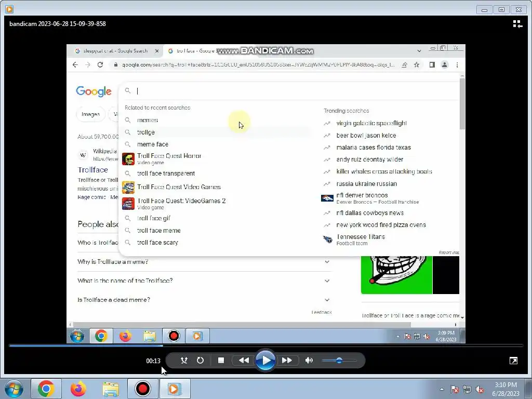Screen dimensions: 532x399
Task: Mute the media player volume
Action: click(309, 361)
